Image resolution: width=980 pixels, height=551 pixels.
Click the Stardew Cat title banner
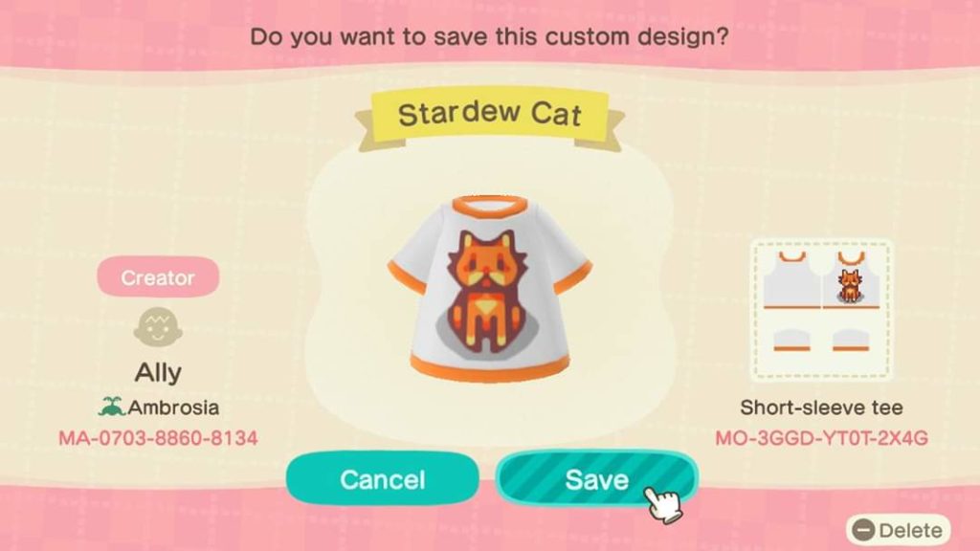coord(490,116)
